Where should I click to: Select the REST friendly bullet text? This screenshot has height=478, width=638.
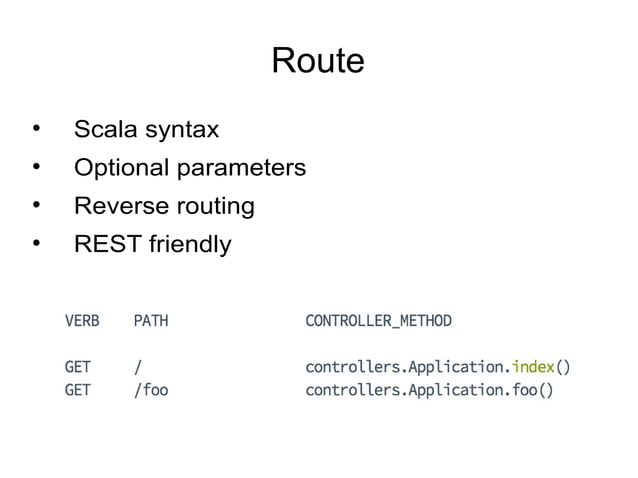[x=153, y=244]
